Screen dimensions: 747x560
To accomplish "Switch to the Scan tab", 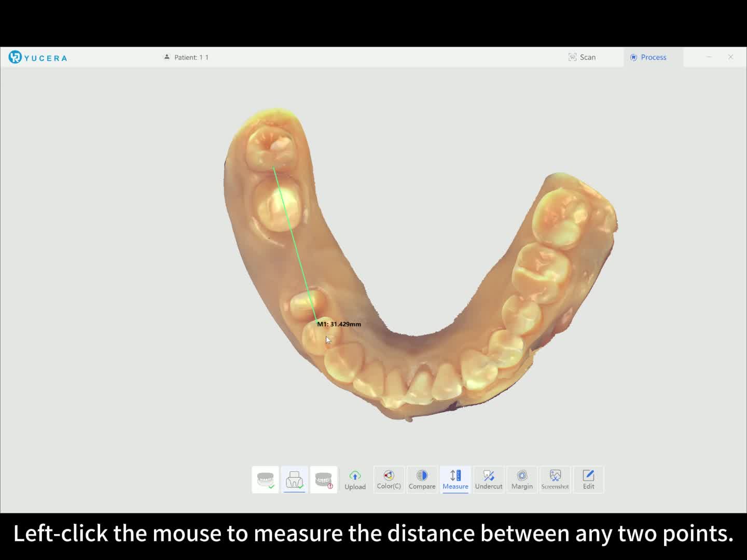I will click(582, 57).
